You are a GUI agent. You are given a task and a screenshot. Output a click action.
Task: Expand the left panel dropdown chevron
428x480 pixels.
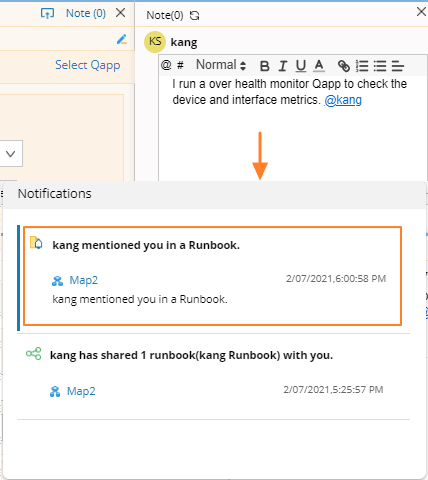coord(11,154)
